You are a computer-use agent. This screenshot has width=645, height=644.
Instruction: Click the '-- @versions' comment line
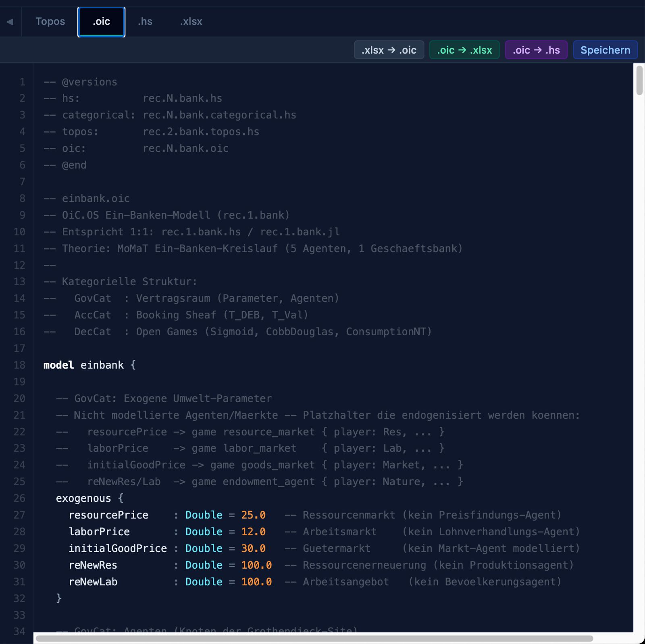click(80, 82)
